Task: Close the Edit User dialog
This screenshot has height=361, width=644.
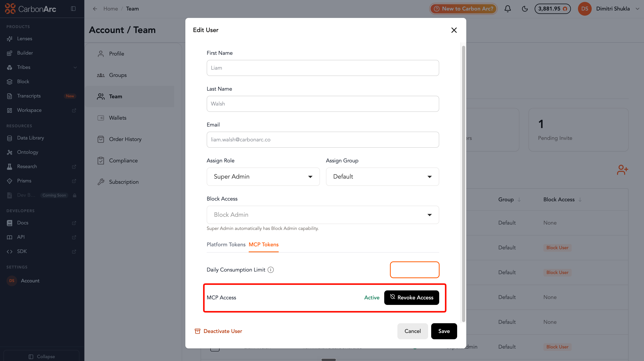Action: (454, 30)
